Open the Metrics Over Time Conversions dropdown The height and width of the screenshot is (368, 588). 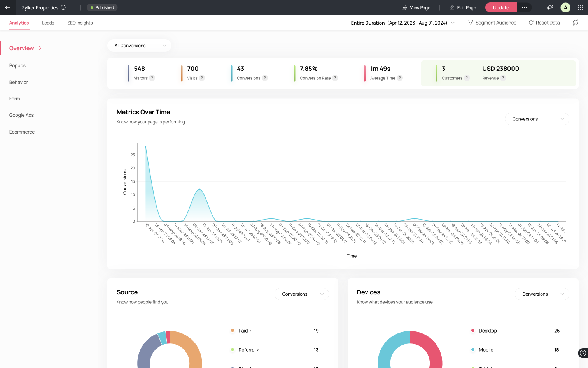pos(537,119)
